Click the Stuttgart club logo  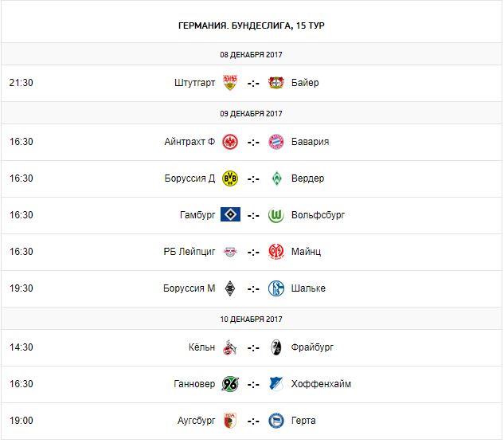point(230,83)
